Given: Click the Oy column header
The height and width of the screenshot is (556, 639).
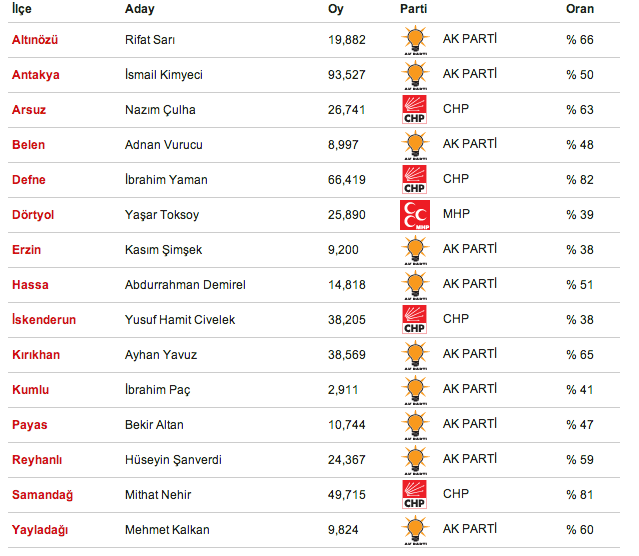Looking at the screenshot, I should coord(335,9).
